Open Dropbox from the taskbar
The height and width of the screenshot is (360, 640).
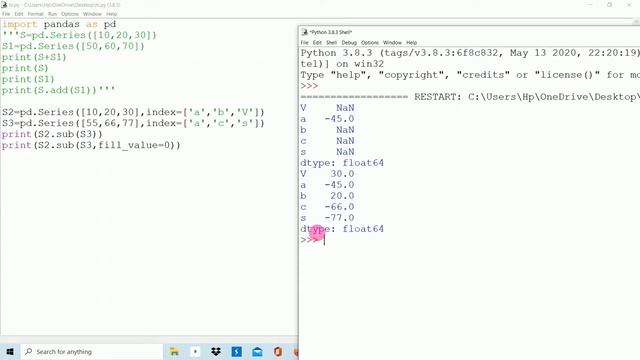pyautogui.click(x=216, y=351)
